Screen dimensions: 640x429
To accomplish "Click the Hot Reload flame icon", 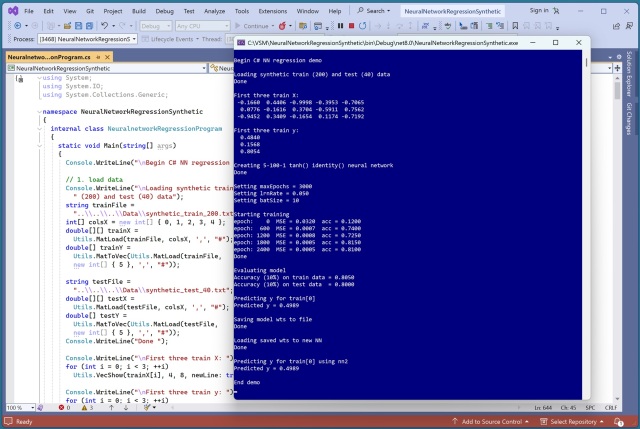I will click(282, 26).
